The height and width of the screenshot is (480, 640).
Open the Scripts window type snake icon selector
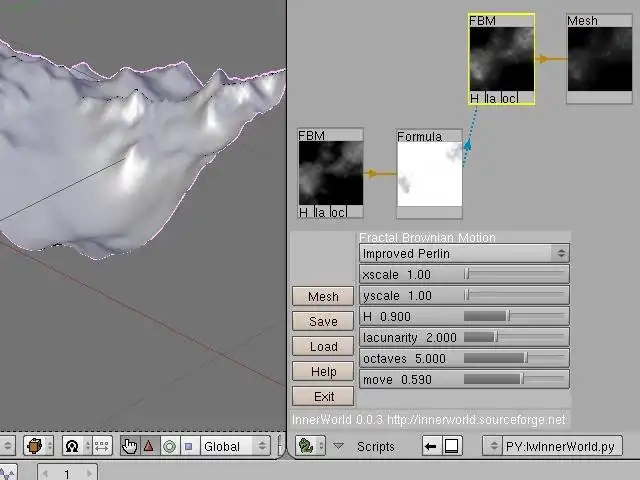click(310, 446)
